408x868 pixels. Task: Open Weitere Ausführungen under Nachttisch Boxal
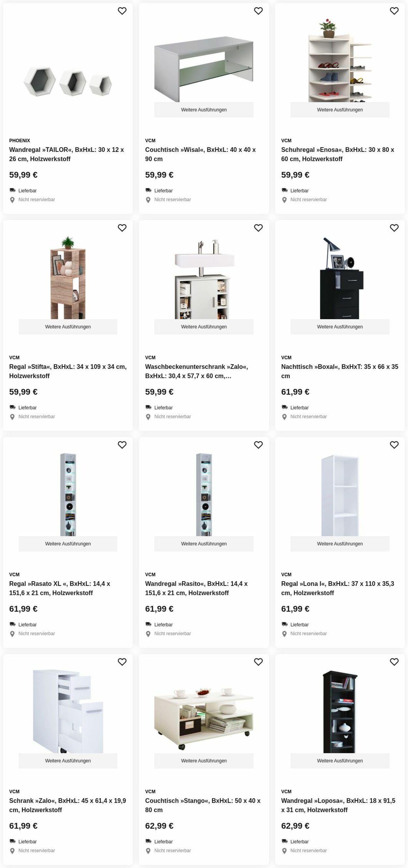(x=340, y=327)
